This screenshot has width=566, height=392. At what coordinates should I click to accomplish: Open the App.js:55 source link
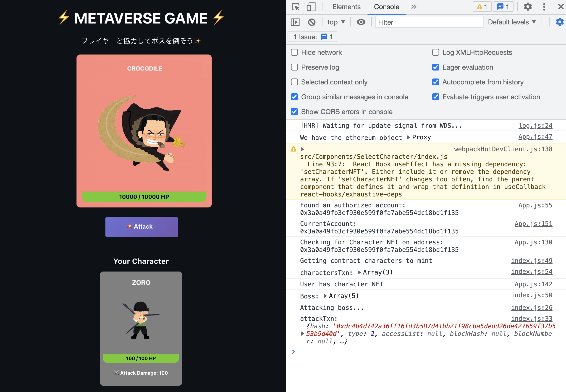(x=535, y=205)
